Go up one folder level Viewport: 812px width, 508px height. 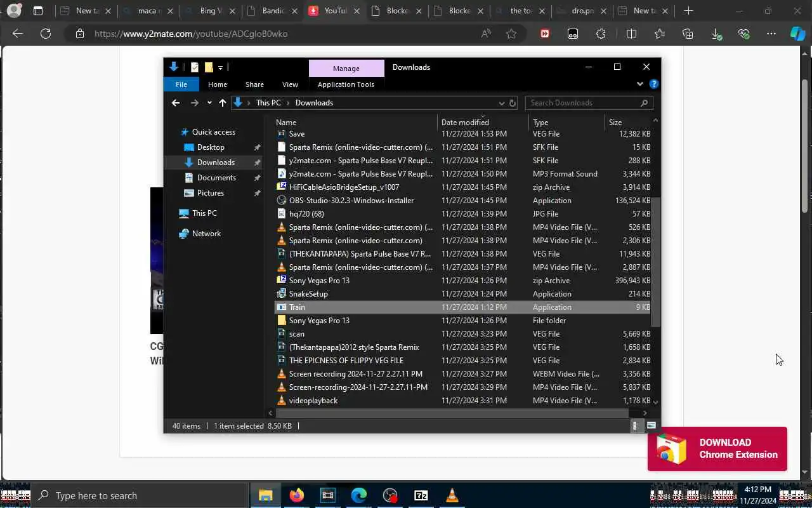coord(222,103)
